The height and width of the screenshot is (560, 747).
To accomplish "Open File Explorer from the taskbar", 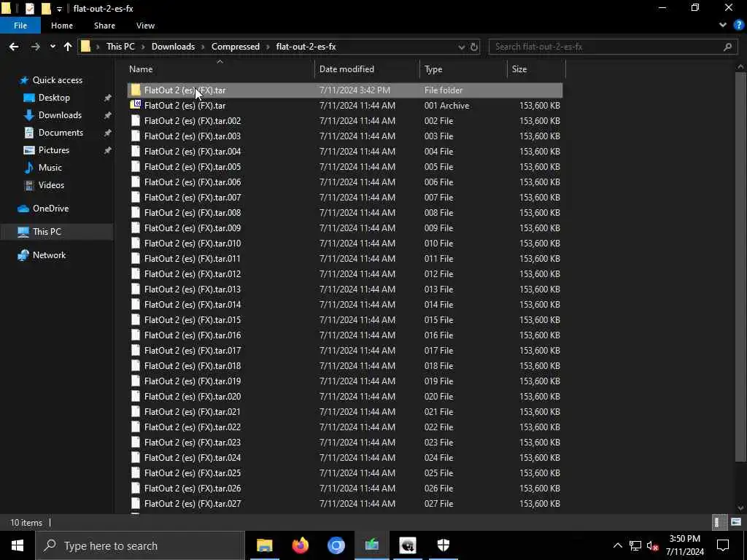I will tap(264, 545).
